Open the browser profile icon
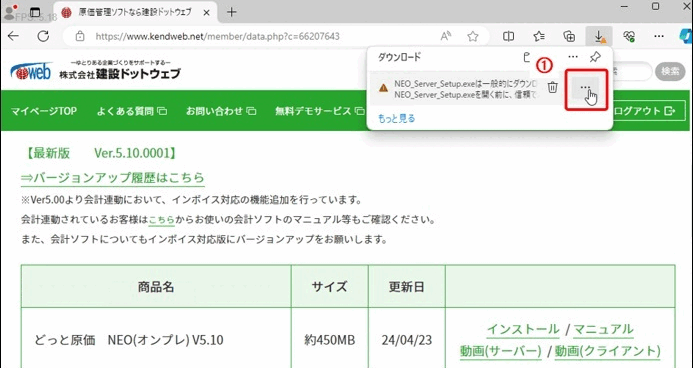This screenshot has height=368, width=693. (9, 12)
